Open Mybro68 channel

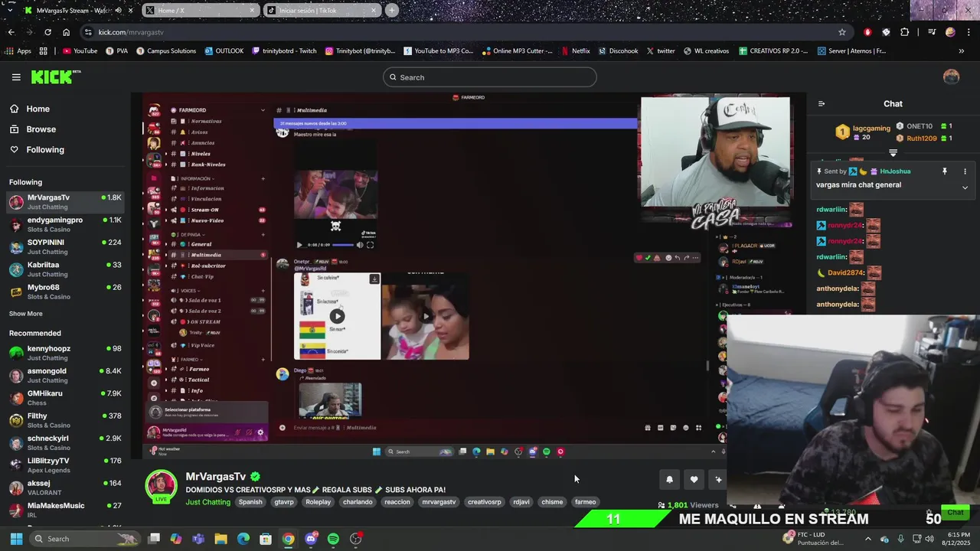65,292
